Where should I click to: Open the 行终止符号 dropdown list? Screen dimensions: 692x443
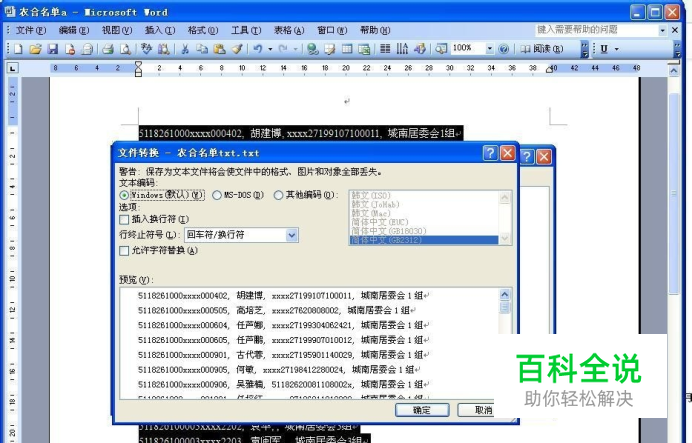pyautogui.click(x=292, y=235)
